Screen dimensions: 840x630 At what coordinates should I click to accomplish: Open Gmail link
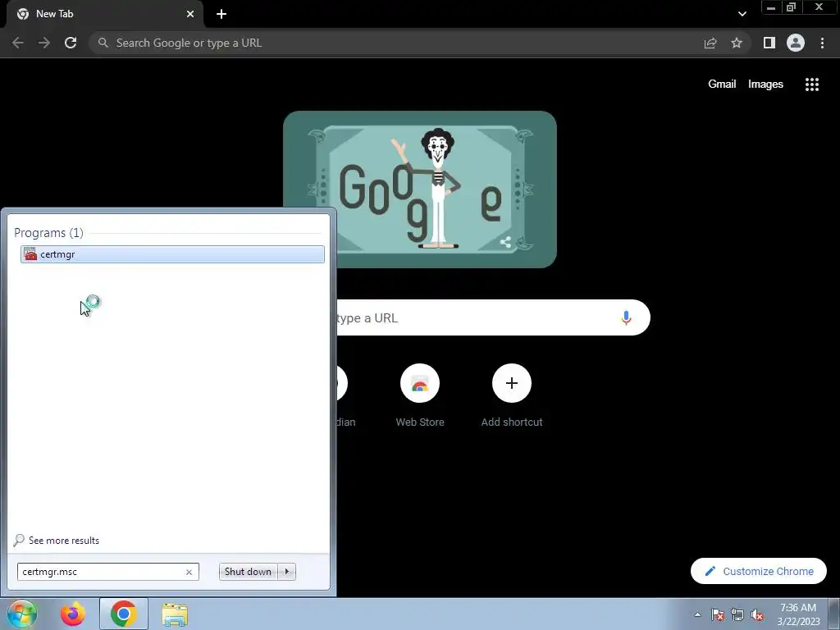pyautogui.click(x=722, y=84)
